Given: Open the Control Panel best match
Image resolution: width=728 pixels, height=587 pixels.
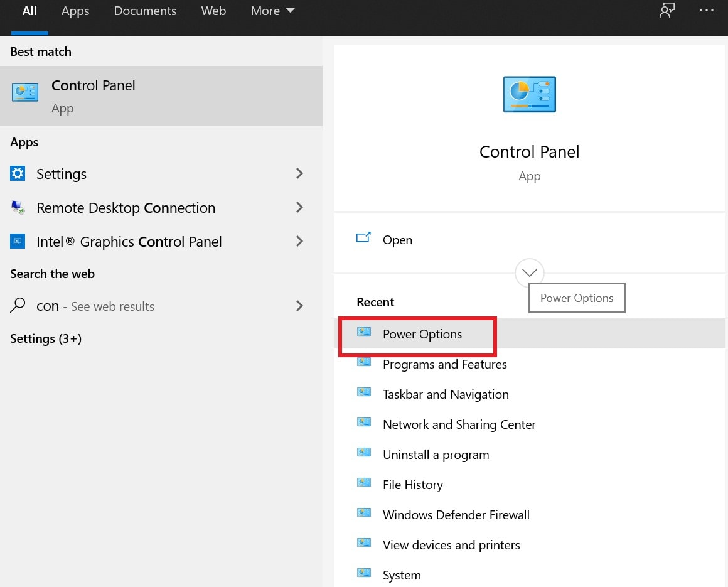Looking at the screenshot, I should tap(161, 96).
